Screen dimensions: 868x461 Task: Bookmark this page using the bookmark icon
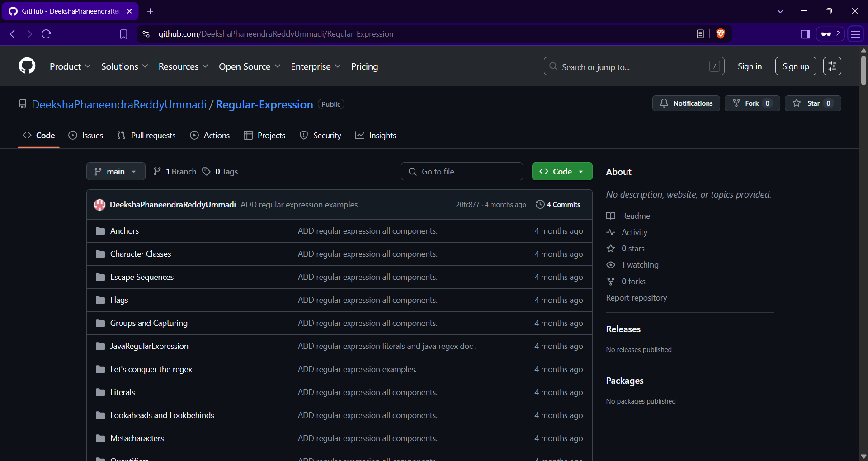click(x=123, y=34)
